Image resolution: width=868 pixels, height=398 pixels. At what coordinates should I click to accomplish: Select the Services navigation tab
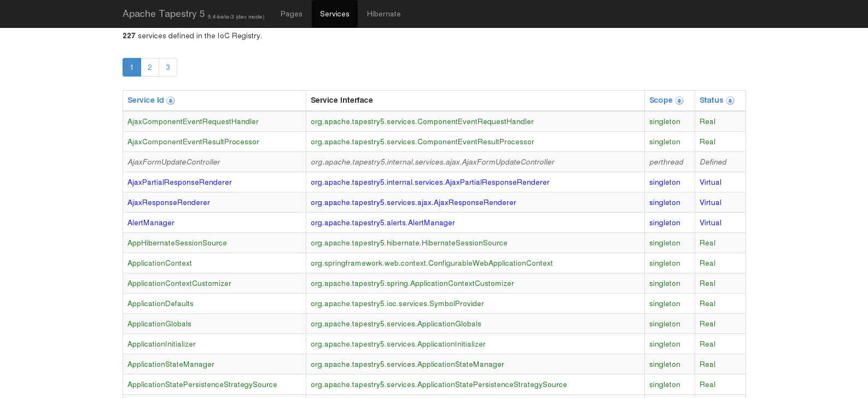coord(334,14)
